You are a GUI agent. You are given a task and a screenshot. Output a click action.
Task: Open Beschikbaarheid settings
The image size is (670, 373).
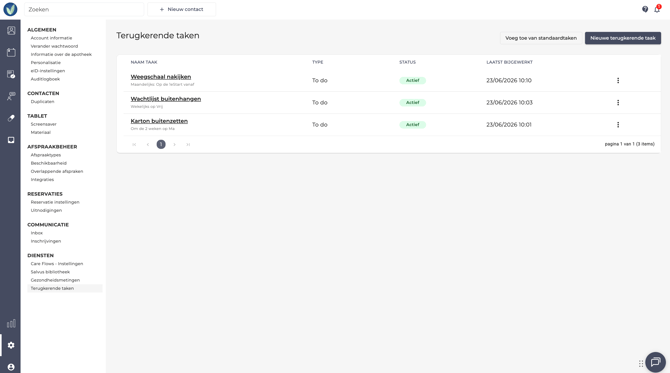49,163
